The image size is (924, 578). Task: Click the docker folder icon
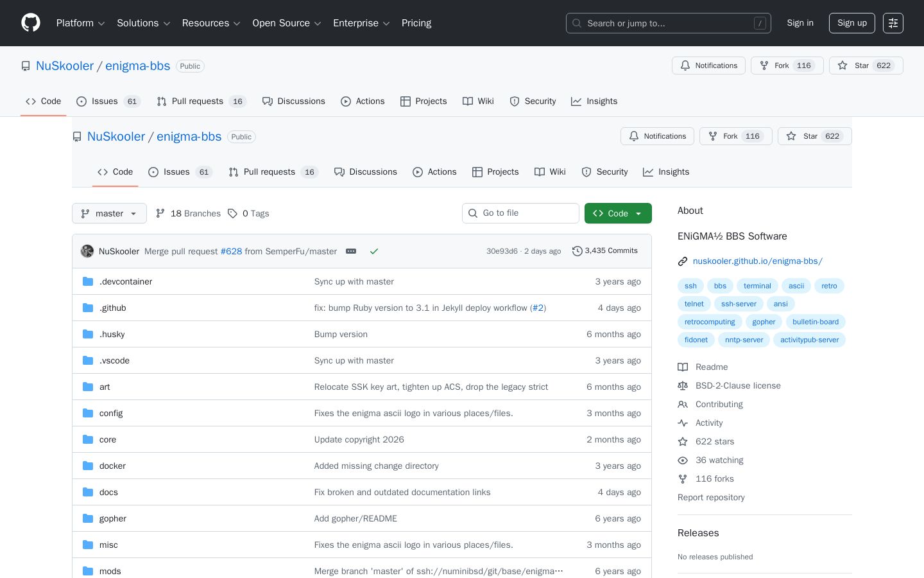(88, 466)
